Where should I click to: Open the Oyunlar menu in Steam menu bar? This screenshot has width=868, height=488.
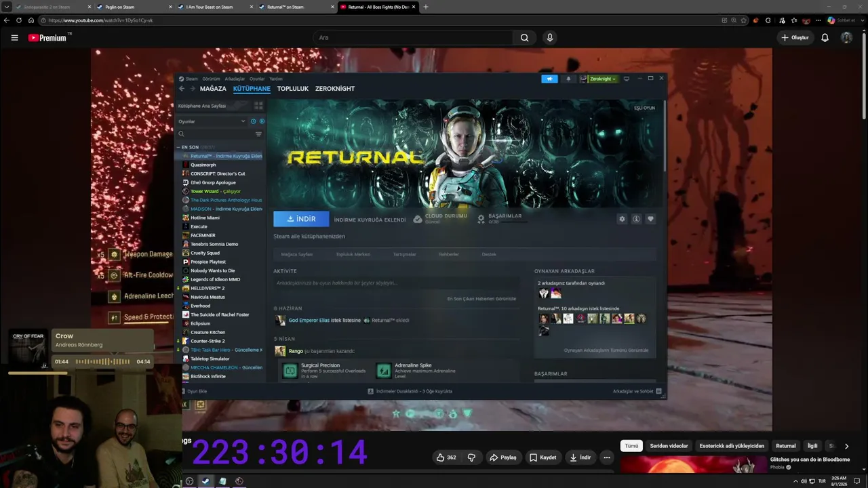coord(257,79)
